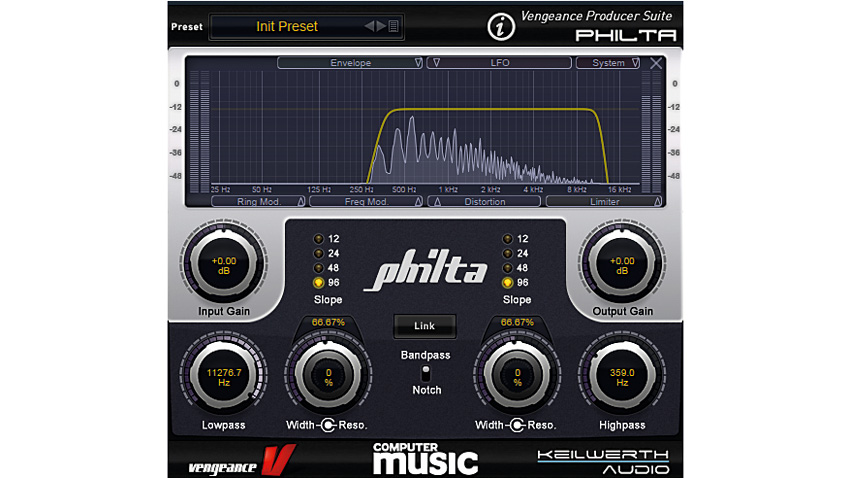Image resolution: width=850 pixels, height=478 pixels.
Task: Click the left 66.67% width value
Action: 328,322
